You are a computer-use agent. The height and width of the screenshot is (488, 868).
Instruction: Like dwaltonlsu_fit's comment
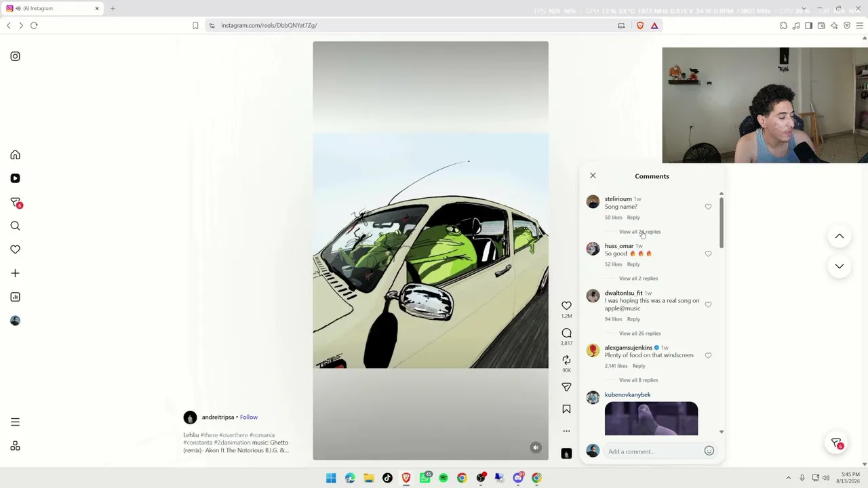[x=708, y=304]
